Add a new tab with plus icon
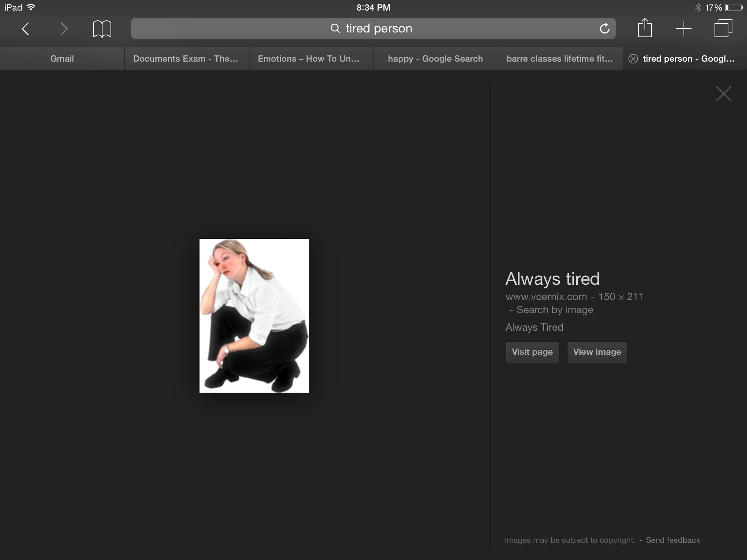The height and width of the screenshot is (560, 747). pos(684,28)
